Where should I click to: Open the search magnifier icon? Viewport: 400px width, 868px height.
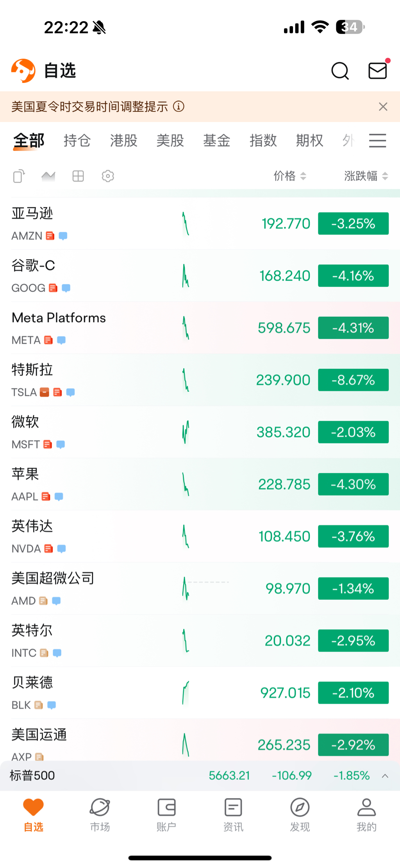tap(340, 71)
